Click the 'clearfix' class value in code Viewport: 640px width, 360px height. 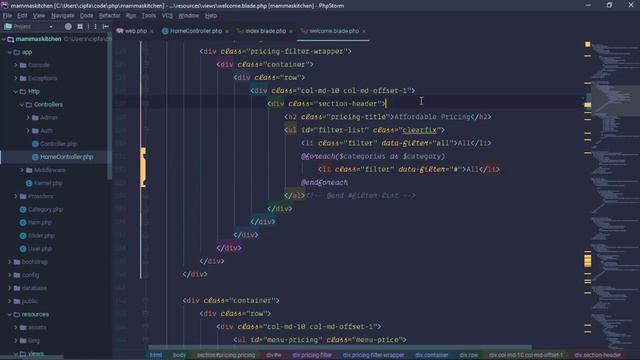pyautogui.click(x=420, y=130)
